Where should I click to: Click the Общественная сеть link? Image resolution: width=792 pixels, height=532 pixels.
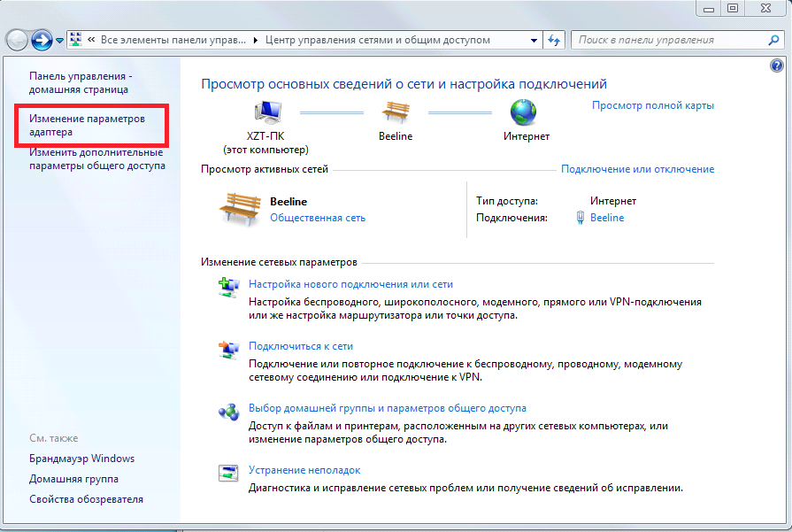[317, 218]
